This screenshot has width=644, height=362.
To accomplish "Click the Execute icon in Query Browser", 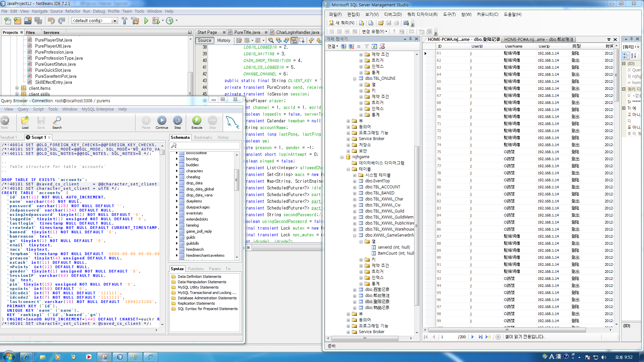I will 197,122.
